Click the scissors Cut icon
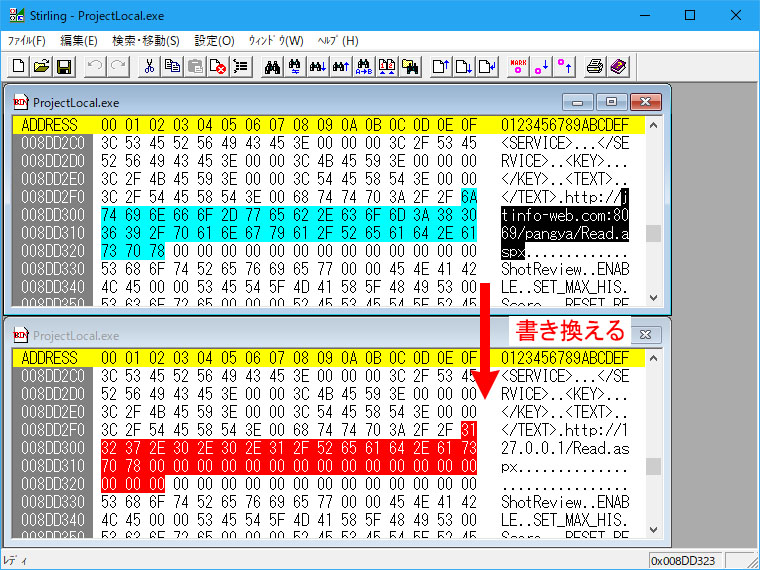 coord(149,67)
